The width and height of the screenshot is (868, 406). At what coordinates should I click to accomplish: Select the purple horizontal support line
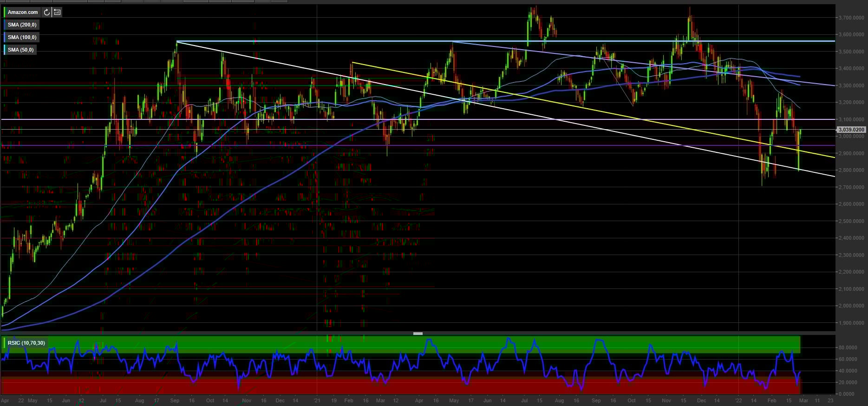pyautogui.click(x=511, y=145)
